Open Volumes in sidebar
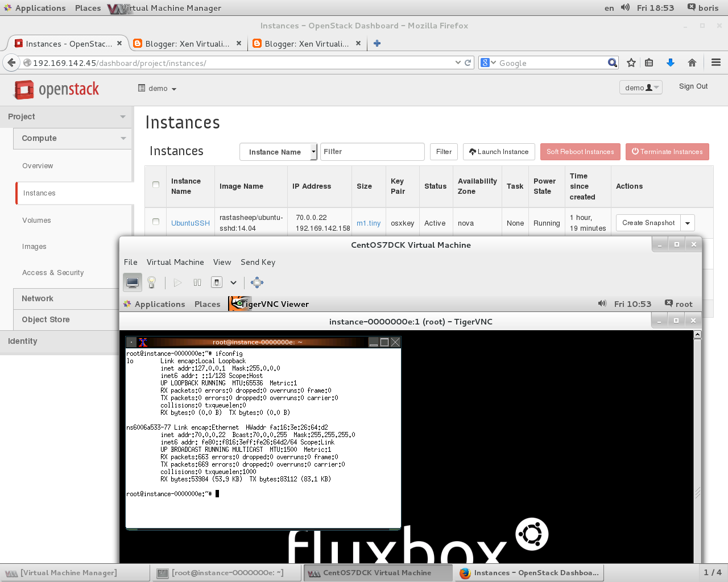728x582 pixels. point(36,221)
